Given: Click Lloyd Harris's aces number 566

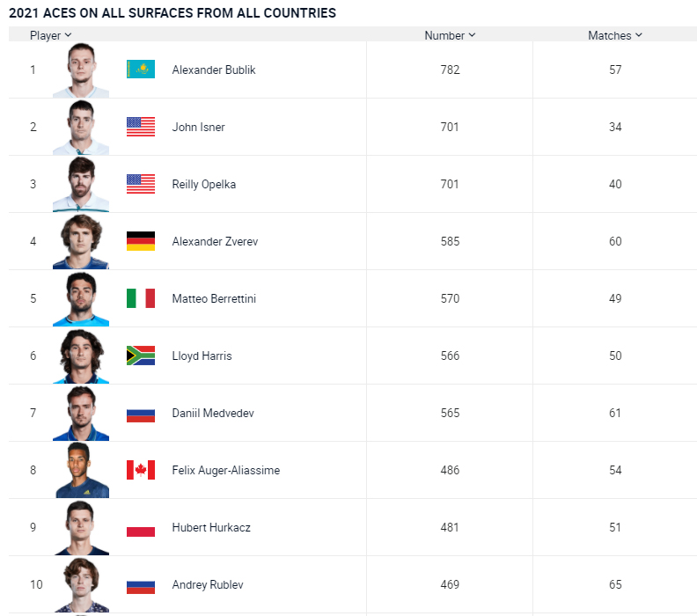Looking at the screenshot, I should (450, 356).
